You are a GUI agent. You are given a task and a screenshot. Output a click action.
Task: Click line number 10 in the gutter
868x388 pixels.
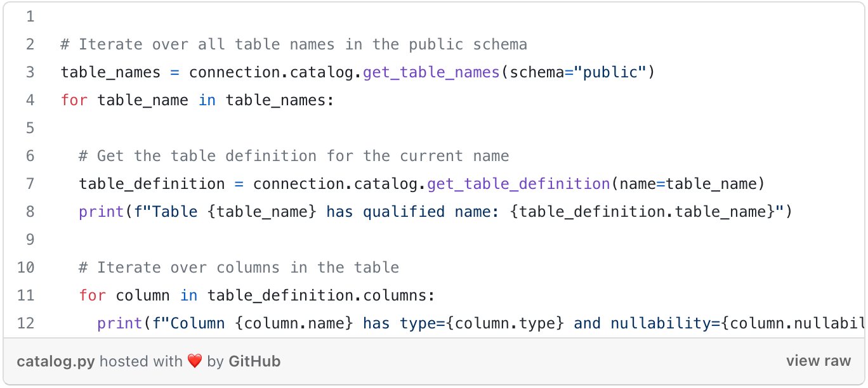[x=26, y=268]
